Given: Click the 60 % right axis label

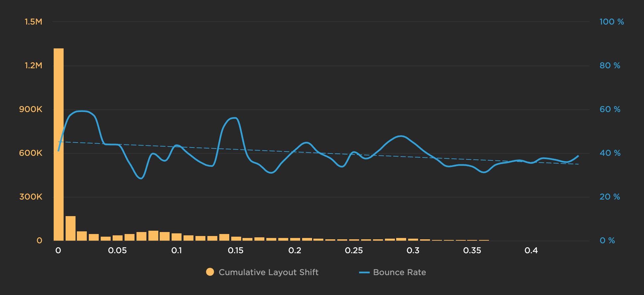Looking at the screenshot, I should coord(610,109).
